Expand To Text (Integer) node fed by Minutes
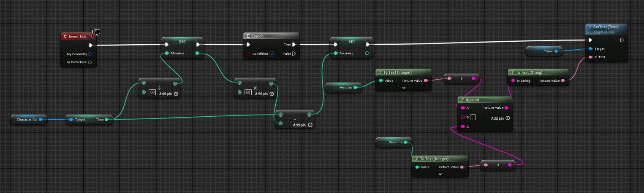 [x=404, y=88]
